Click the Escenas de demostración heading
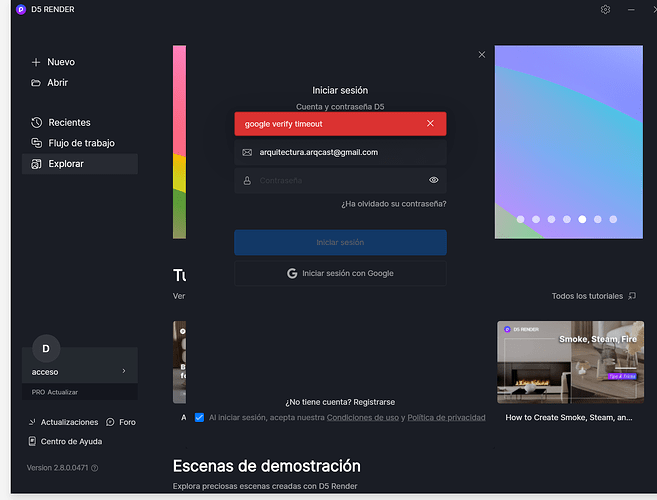Screen dimensions: 657x500 (x=266, y=466)
